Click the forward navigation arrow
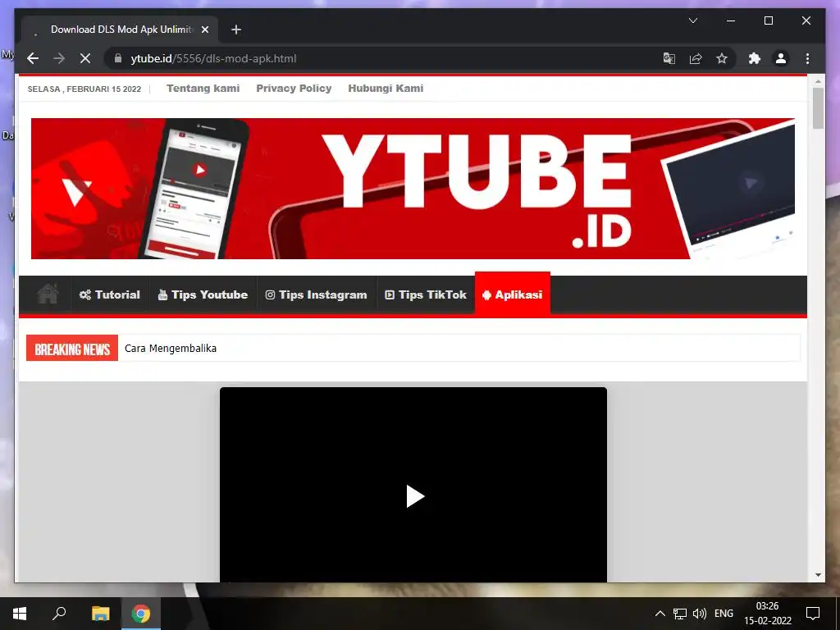This screenshot has width=840, height=630. pyautogui.click(x=59, y=58)
